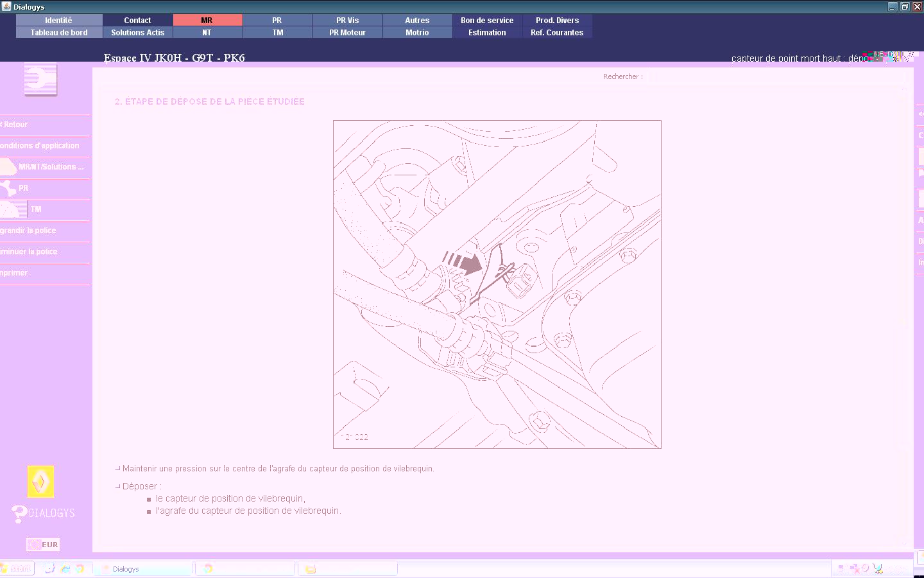Click Agrandir la police link
The height and width of the screenshot is (578, 924).
(29, 231)
